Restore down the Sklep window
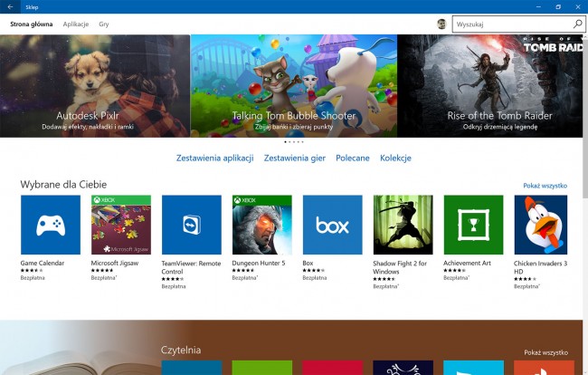This screenshot has height=375, width=588. [558, 6]
